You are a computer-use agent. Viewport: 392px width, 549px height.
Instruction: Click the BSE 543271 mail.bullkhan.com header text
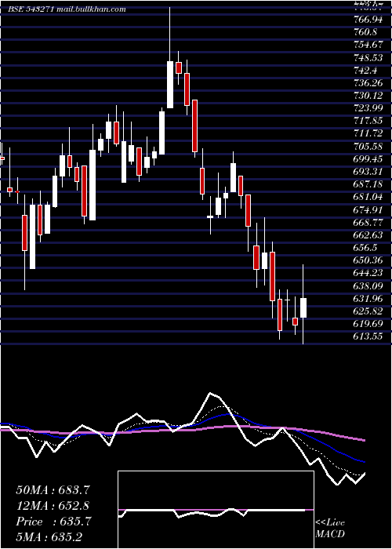pos(67,9)
